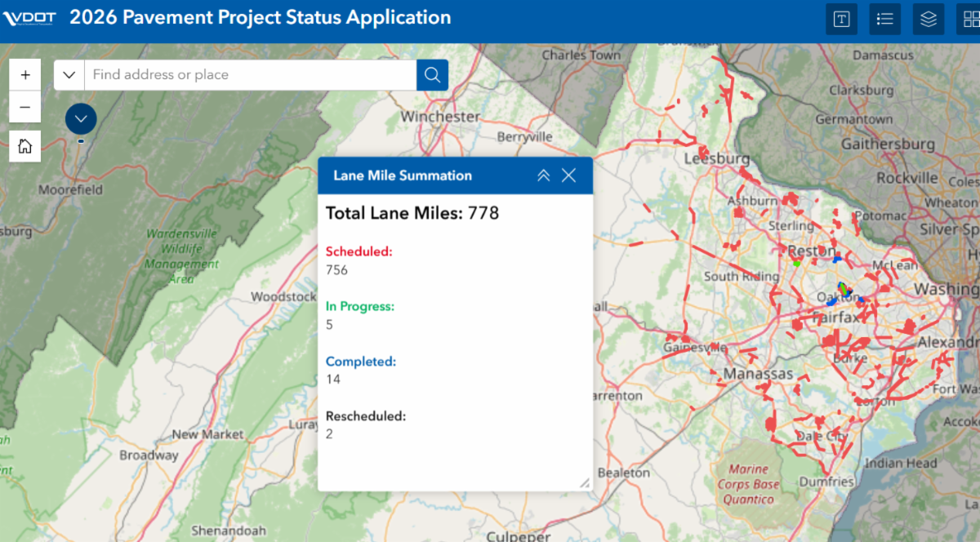Click Germantown on the map
This screenshot has height=542, width=980.
pos(854,119)
